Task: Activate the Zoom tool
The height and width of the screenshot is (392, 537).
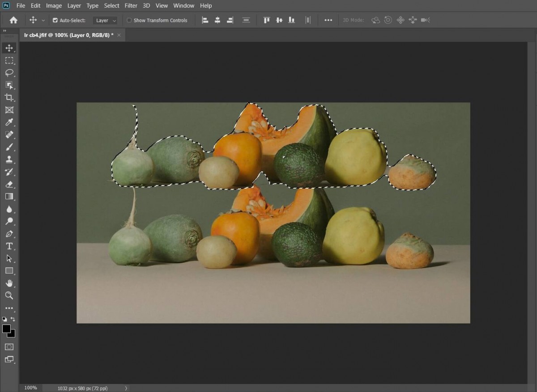Action: pos(9,295)
